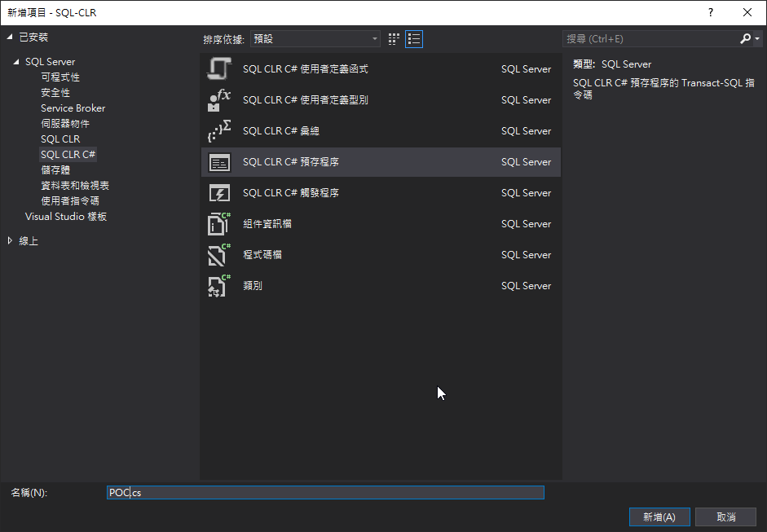Select 安全性 in the category tree
Image resolution: width=767 pixels, height=532 pixels.
tap(55, 93)
